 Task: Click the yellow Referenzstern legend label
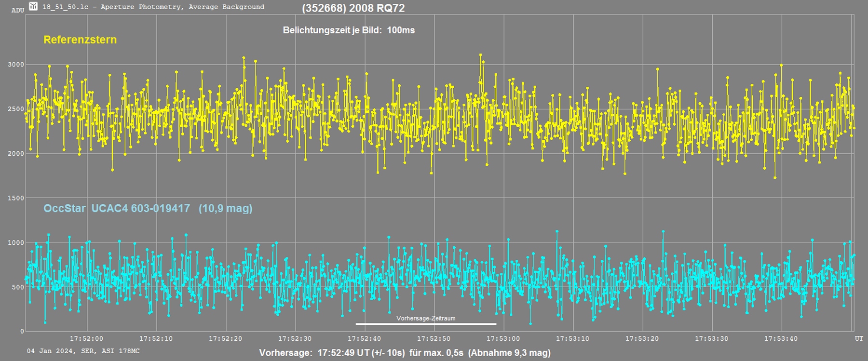[x=80, y=40]
